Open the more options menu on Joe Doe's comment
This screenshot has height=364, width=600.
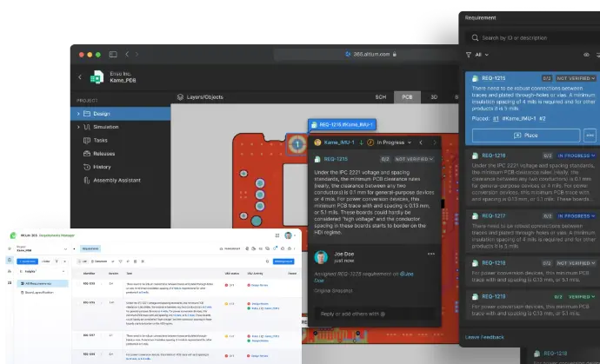[430, 254]
